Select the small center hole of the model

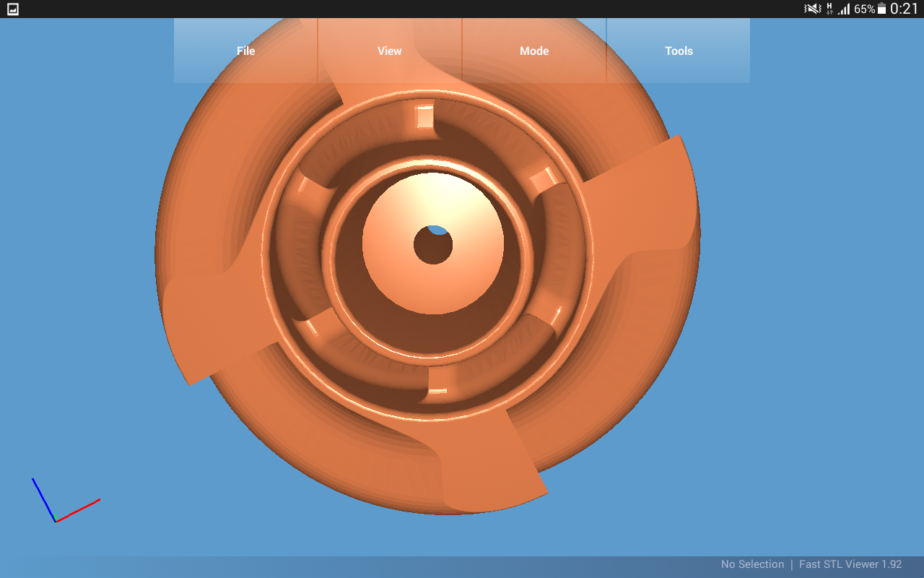(432, 247)
